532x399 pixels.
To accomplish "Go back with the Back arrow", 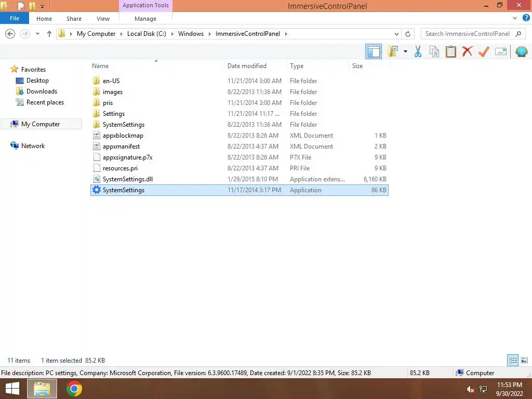I will (10, 34).
